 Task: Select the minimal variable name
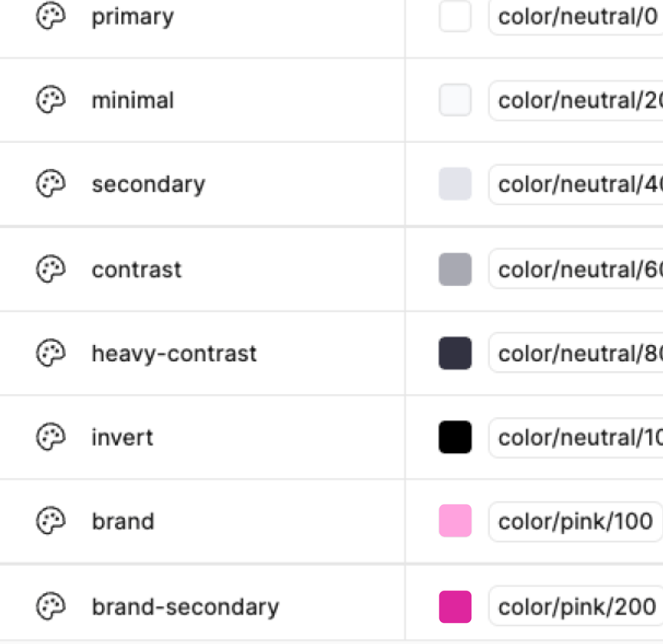133,100
